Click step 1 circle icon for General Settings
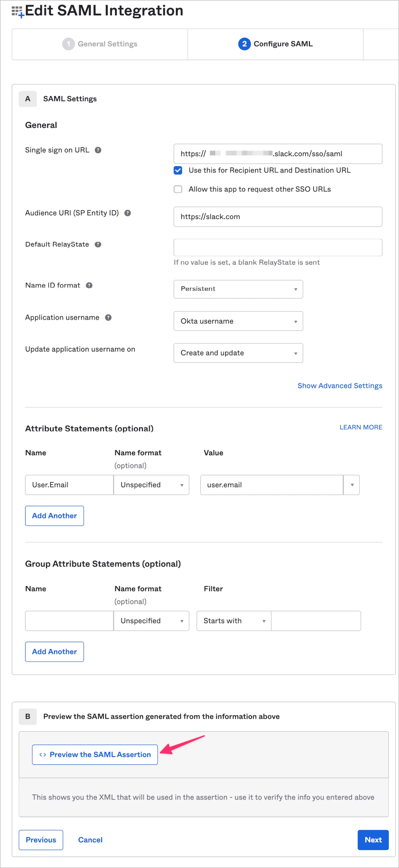Image resolution: width=399 pixels, height=868 pixels. 68,44
